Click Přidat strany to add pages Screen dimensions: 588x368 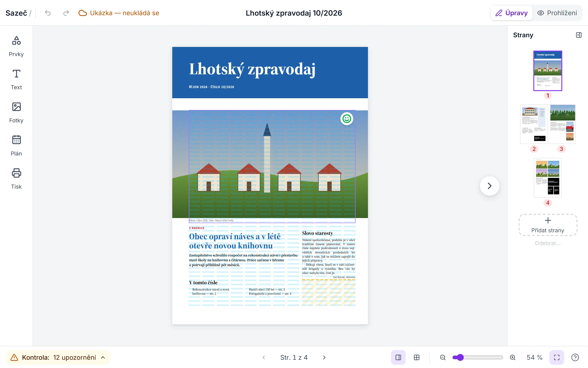click(548, 225)
